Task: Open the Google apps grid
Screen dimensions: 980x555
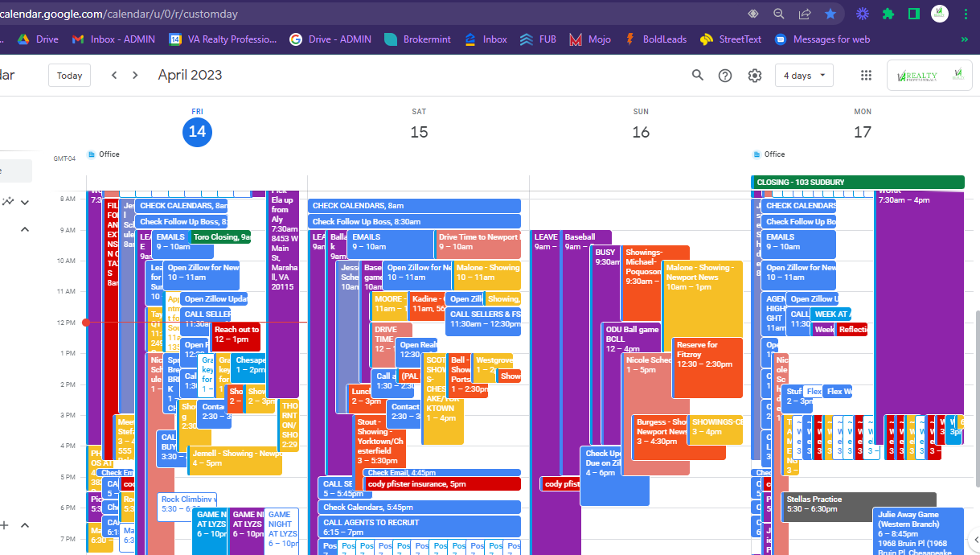Action: point(866,75)
